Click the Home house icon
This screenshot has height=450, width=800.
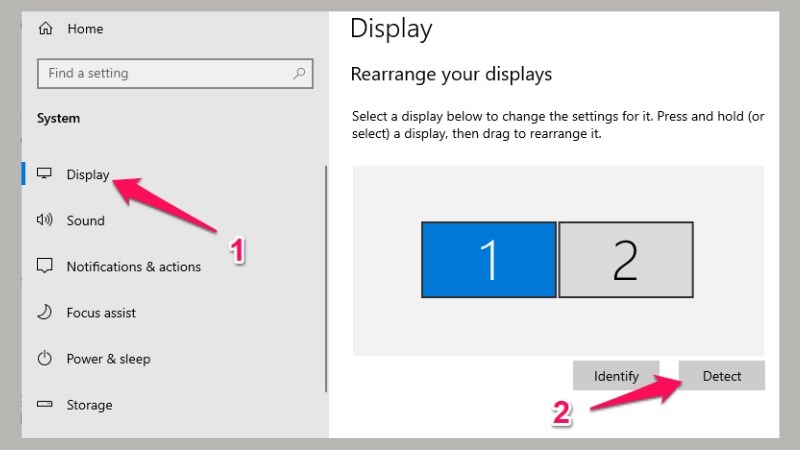[x=44, y=29]
